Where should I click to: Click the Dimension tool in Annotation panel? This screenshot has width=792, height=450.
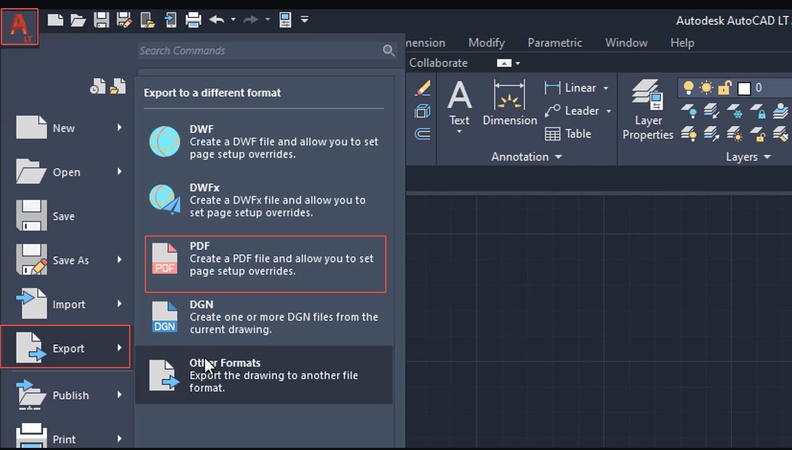pos(510,104)
